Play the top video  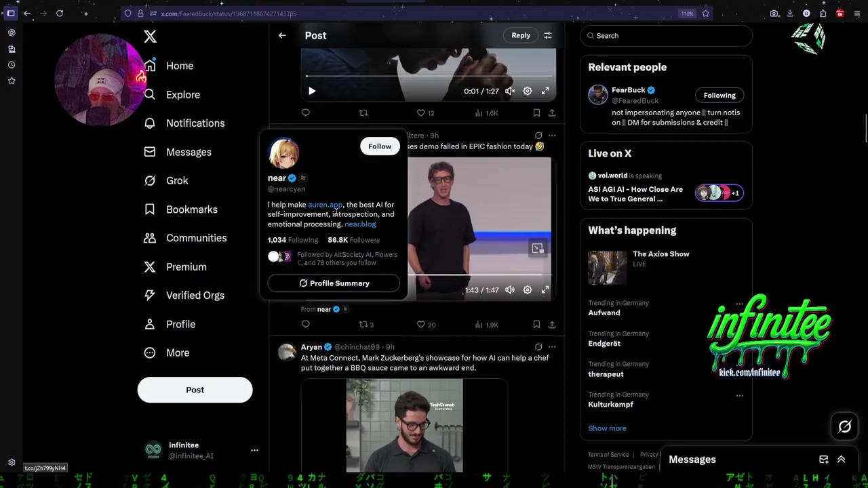click(x=312, y=91)
